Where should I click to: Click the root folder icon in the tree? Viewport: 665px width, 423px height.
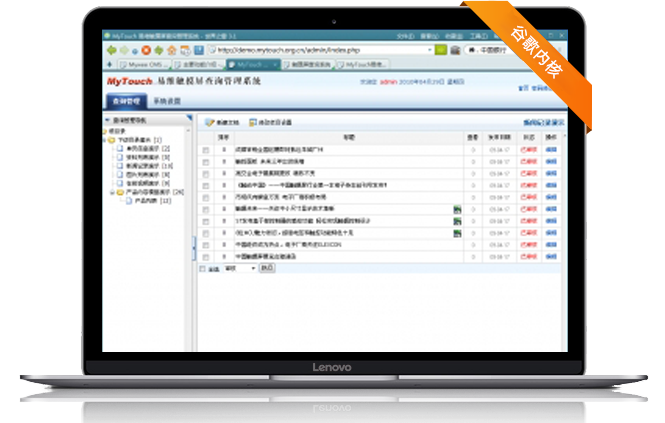click(104, 131)
